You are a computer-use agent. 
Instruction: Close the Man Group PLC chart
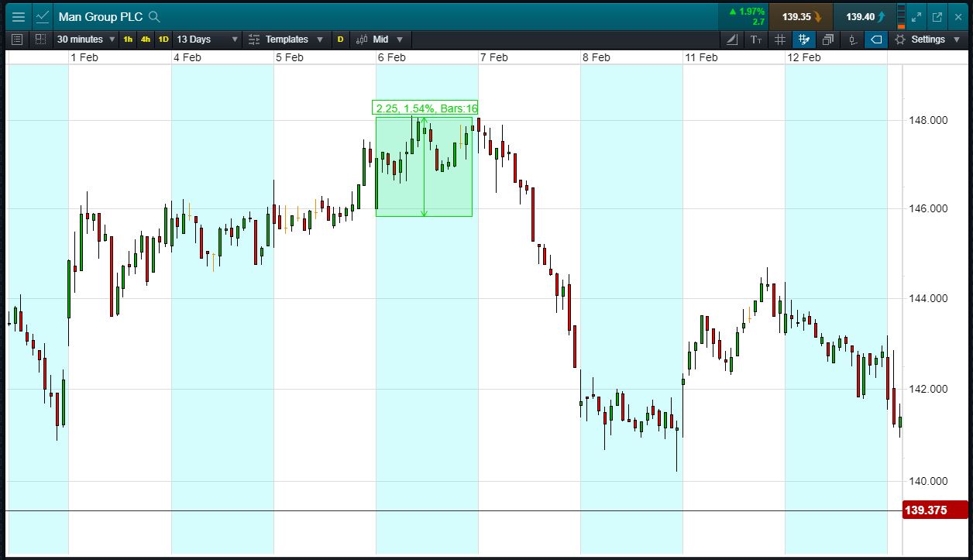[958, 16]
